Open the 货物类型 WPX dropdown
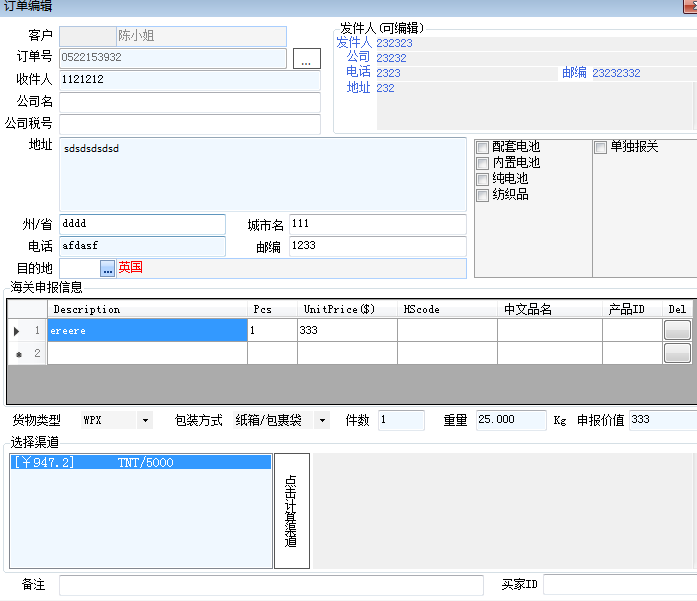The width and height of the screenshot is (697, 601). pyautogui.click(x=145, y=421)
